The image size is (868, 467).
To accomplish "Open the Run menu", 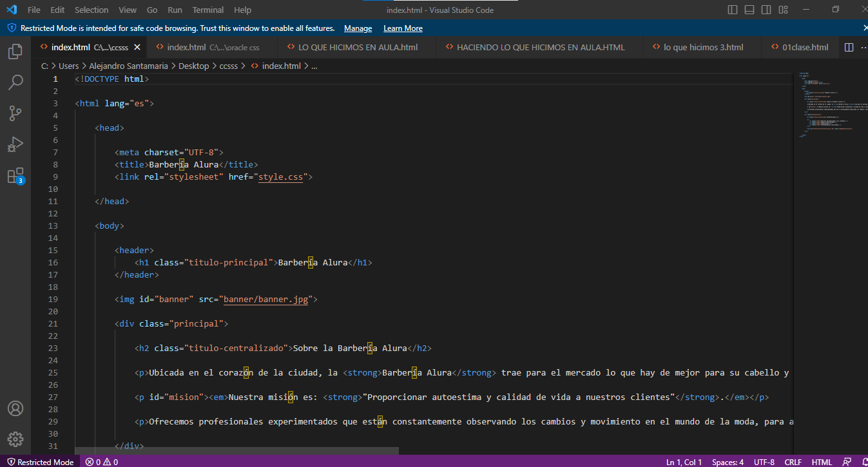I will [175, 10].
